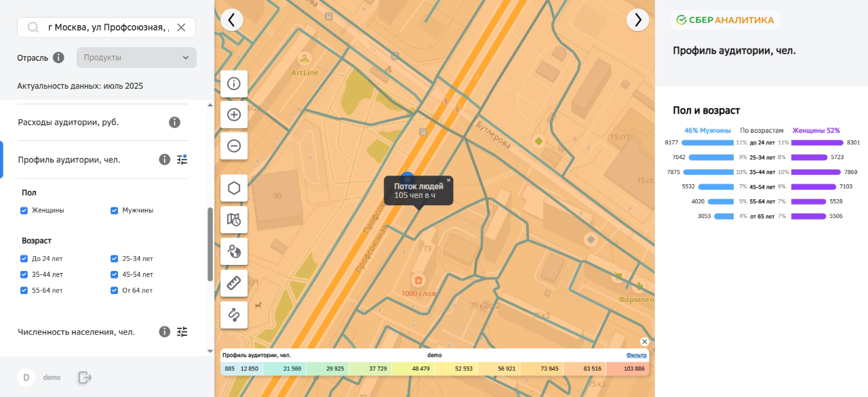Open the map with clock tool
868x397 pixels.
click(x=234, y=220)
